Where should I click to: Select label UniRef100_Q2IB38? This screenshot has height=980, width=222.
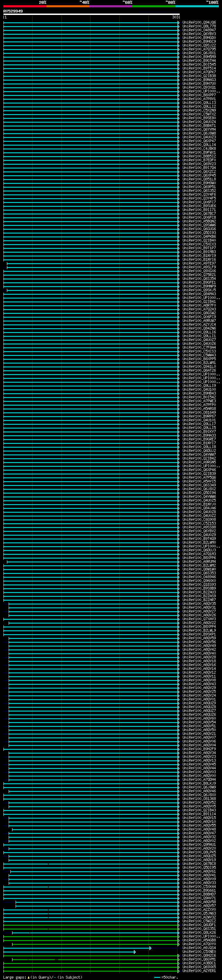pos(199,76)
